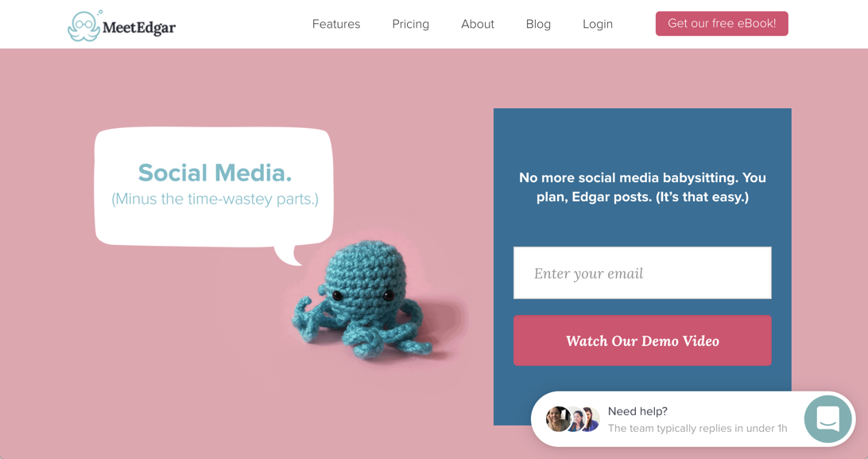
Task: Click the Minus the time-wastey parts text
Action: 215,199
